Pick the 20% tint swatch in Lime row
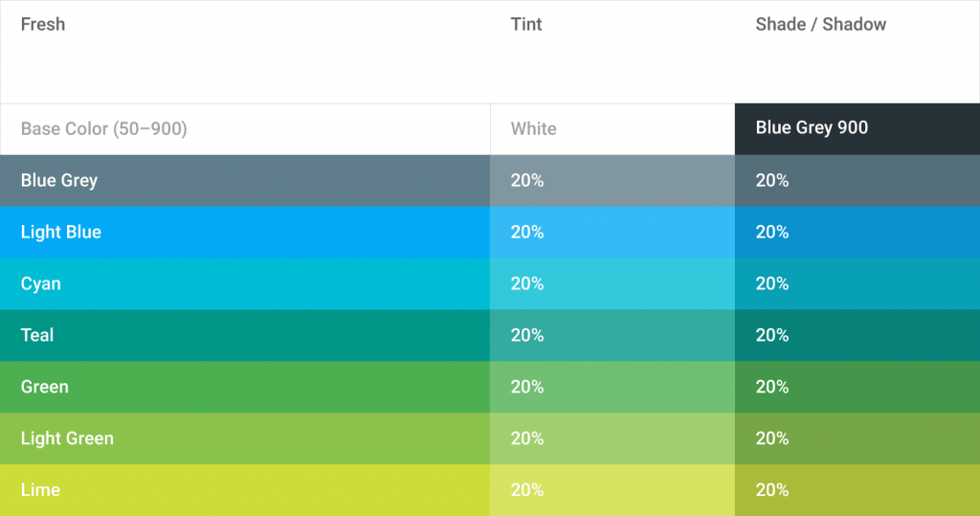The image size is (980, 516). (612, 490)
